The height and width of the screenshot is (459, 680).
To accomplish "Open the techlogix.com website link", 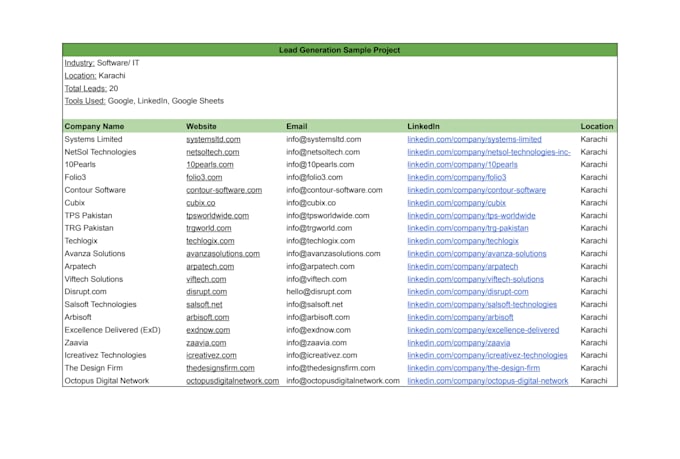I will [210, 241].
